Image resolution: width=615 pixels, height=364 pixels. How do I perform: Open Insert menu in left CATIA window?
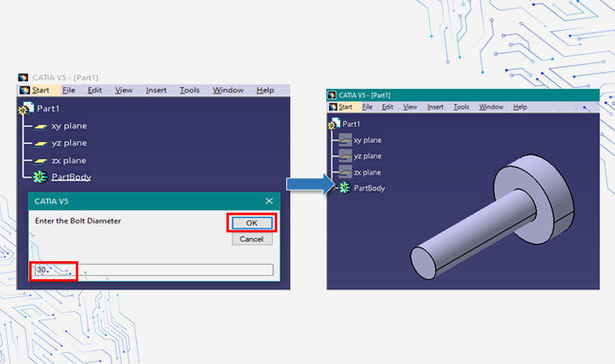point(156,90)
